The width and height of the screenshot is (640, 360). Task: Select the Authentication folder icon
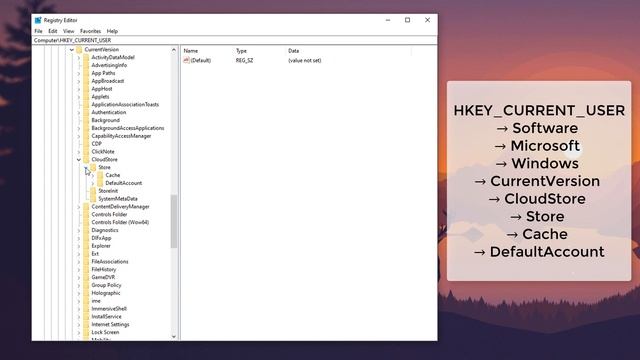click(x=86, y=112)
